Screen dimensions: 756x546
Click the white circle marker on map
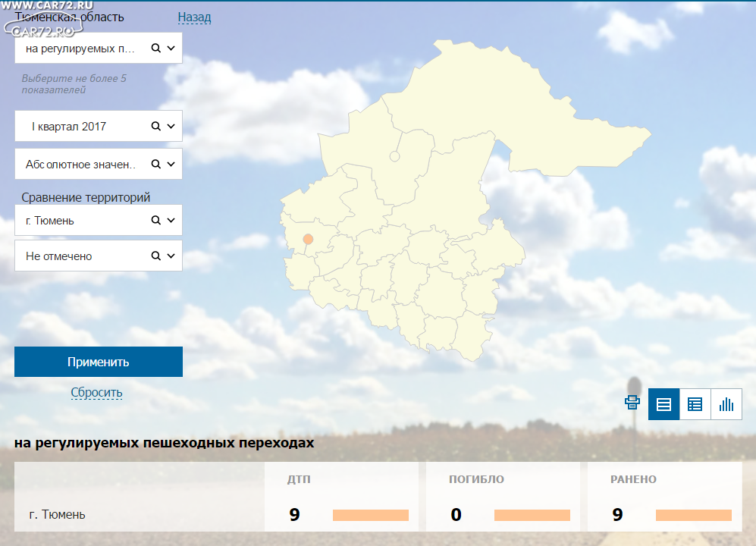point(394,156)
